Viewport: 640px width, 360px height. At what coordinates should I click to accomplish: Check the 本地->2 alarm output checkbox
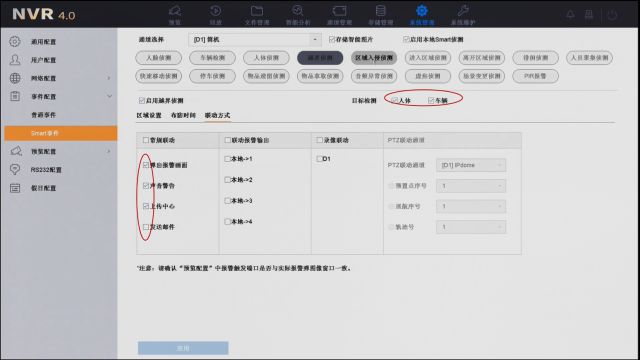[227, 180]
